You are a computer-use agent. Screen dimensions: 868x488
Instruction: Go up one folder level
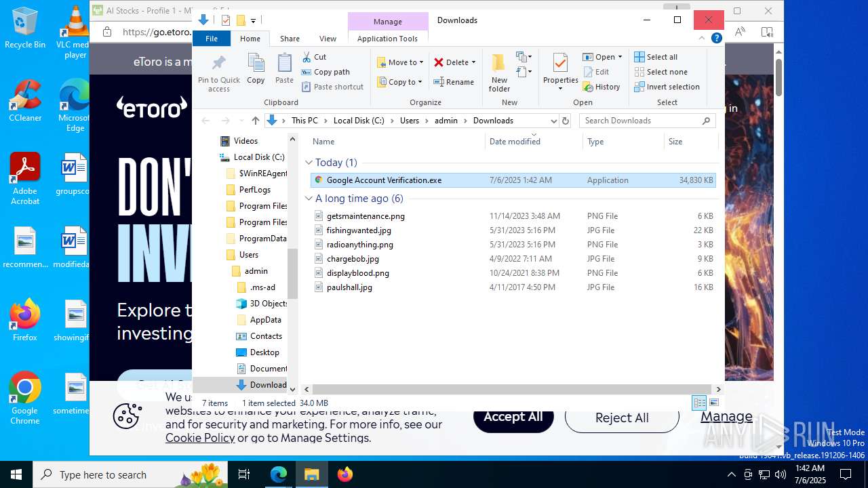coord(255,121)
